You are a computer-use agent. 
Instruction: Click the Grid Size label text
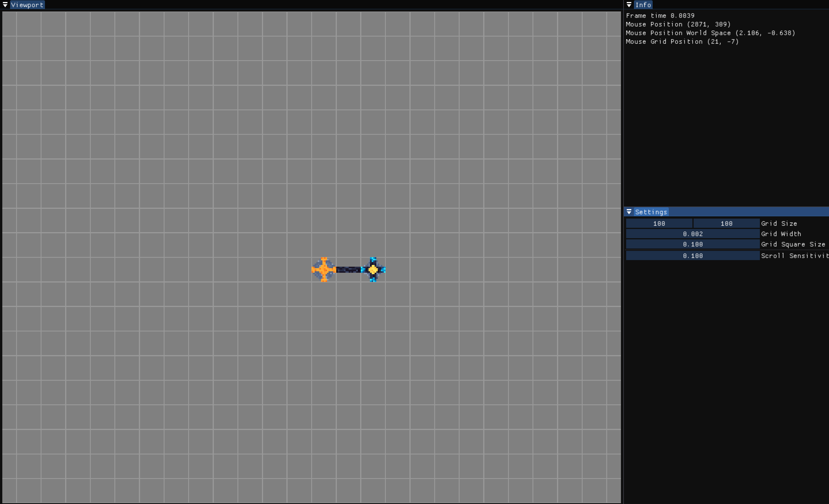[x=779, y=223]
